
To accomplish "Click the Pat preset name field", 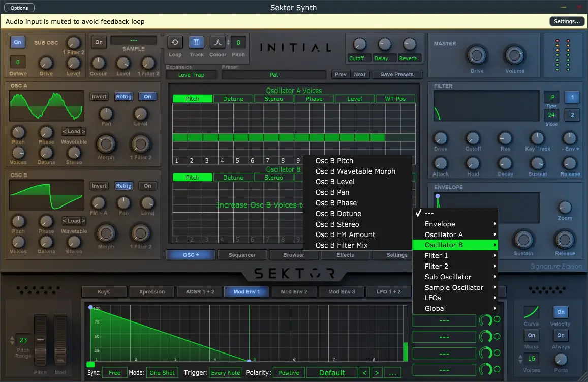I will [x=274, y=75].
